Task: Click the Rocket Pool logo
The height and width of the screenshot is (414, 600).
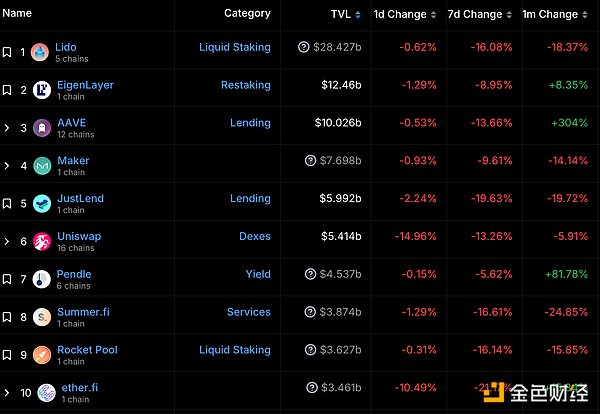Action: pyautogui.click(x=41, y=355)
